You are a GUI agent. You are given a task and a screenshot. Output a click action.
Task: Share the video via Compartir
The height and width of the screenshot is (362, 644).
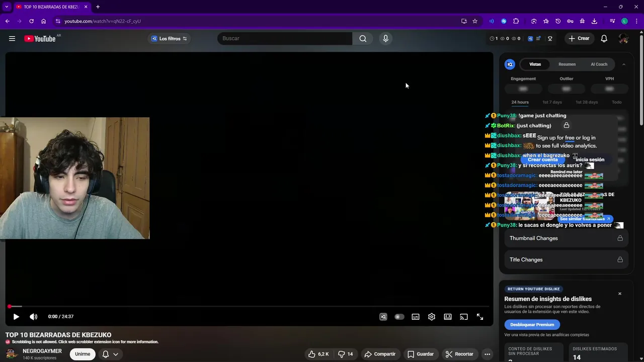pyautogui.click(x=380, y=354)
